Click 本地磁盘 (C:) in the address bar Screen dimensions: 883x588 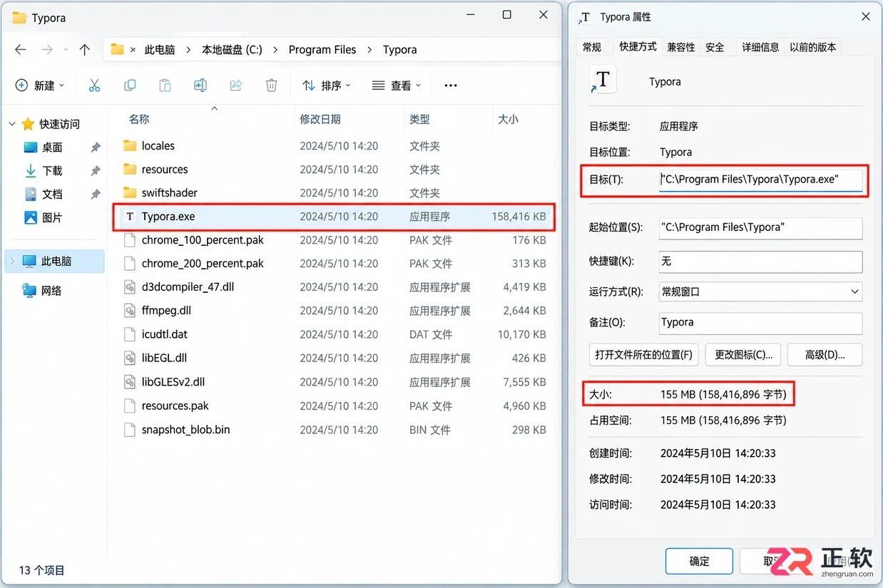[232, 50]
